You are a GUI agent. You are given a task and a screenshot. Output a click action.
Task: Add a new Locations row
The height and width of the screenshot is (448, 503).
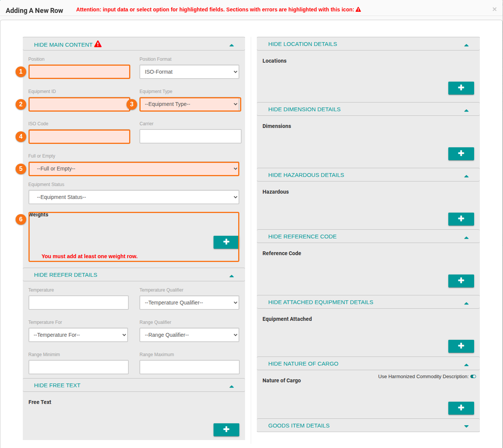461,88
